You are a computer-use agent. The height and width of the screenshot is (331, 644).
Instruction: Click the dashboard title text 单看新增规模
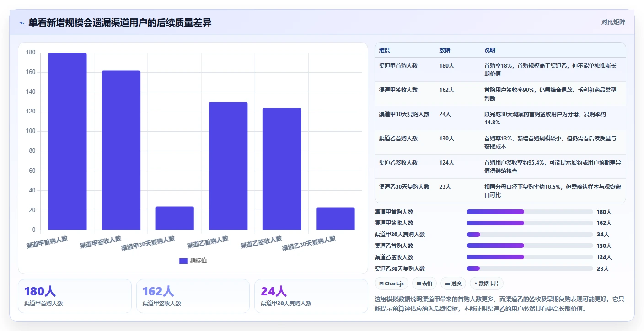pyautogui.click(x=120, y=22)
